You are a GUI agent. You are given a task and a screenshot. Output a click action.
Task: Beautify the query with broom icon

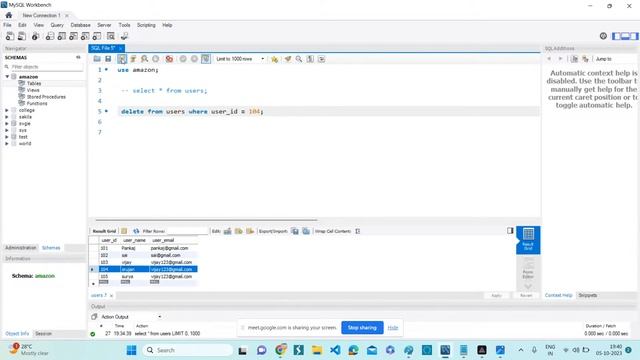point(288,59)
